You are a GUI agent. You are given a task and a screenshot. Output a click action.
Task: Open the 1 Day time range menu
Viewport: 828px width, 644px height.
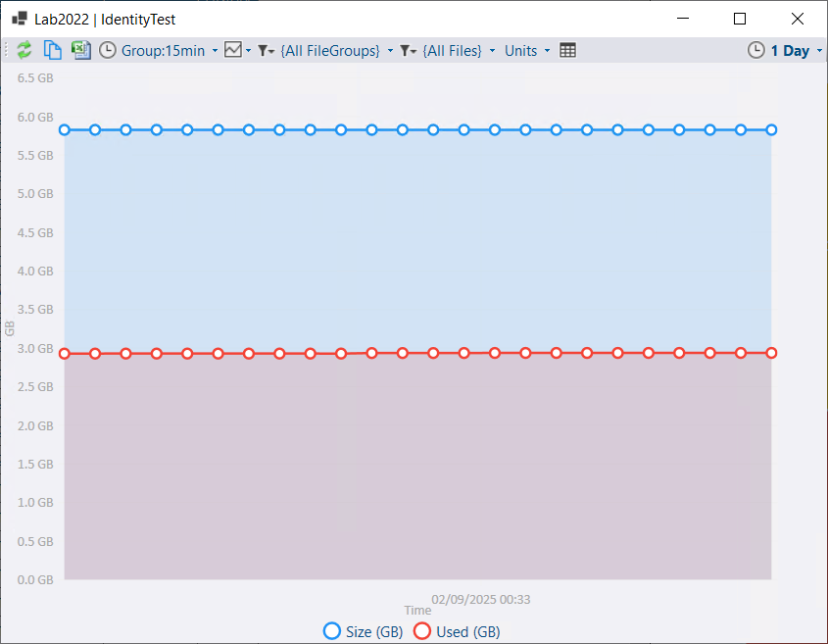tap(790, 51)
